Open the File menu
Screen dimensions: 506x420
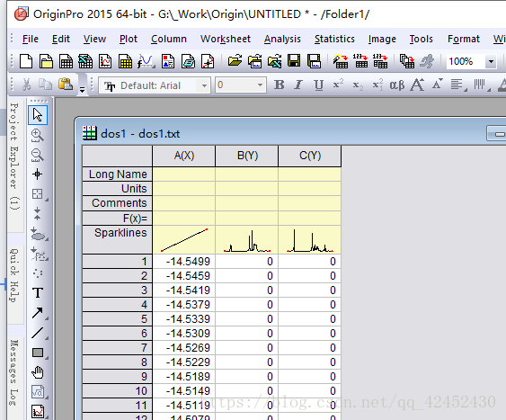[31, 39]
